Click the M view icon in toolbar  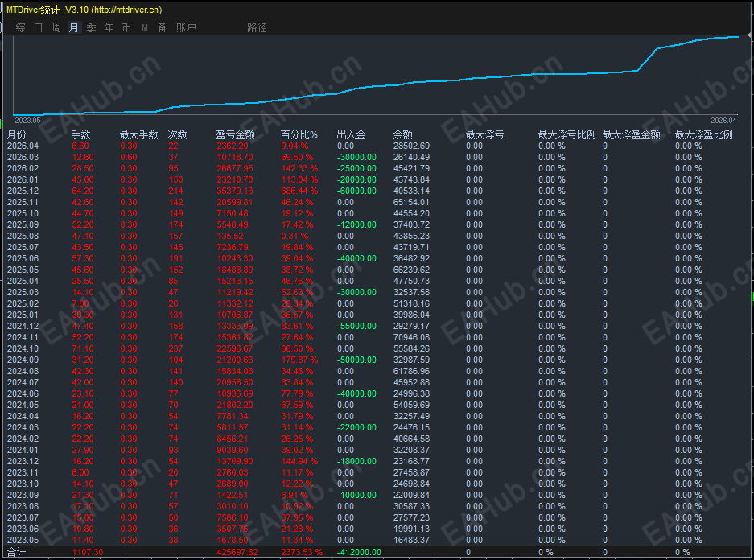tap(142, 27)
